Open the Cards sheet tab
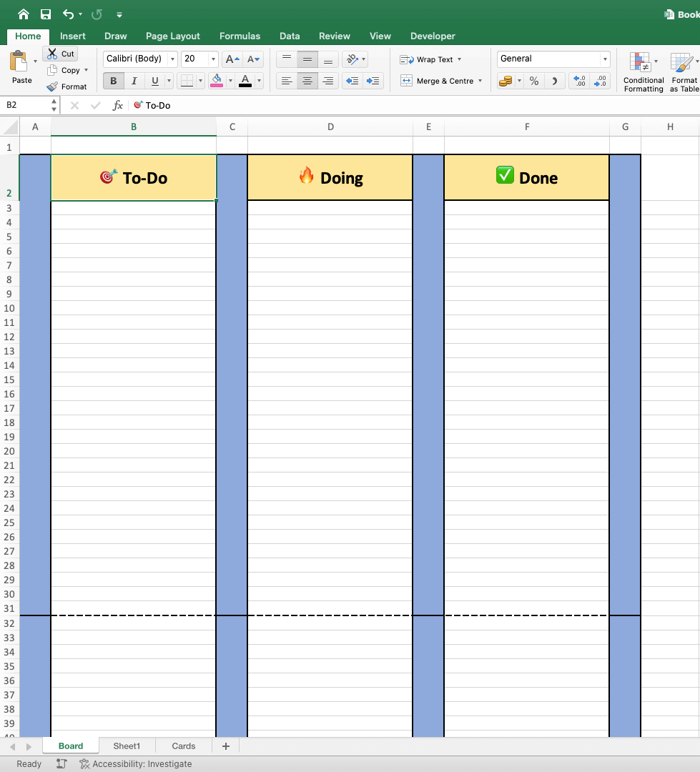 [x=183, y=746]
